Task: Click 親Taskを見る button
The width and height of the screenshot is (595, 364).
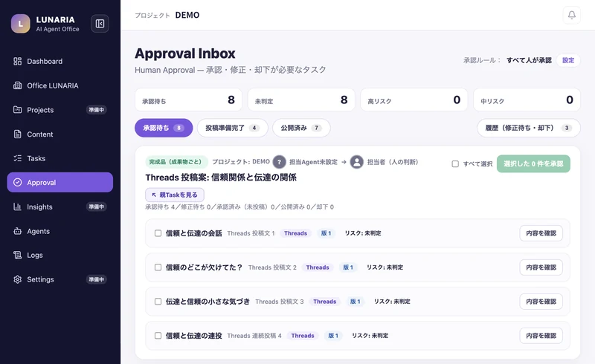Action: tap(175, 195)
